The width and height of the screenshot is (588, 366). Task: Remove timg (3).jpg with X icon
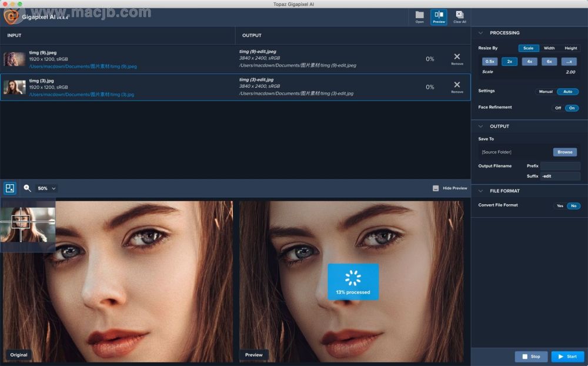457,86
